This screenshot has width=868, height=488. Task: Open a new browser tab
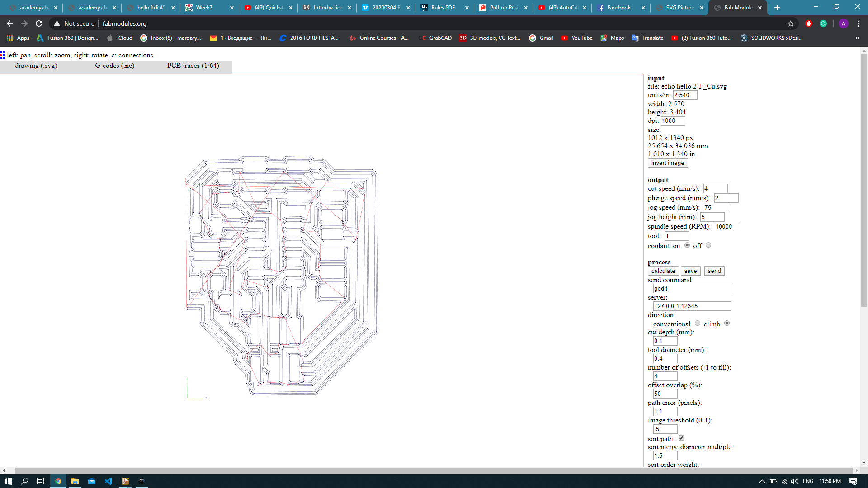click(x=777, y=8)
